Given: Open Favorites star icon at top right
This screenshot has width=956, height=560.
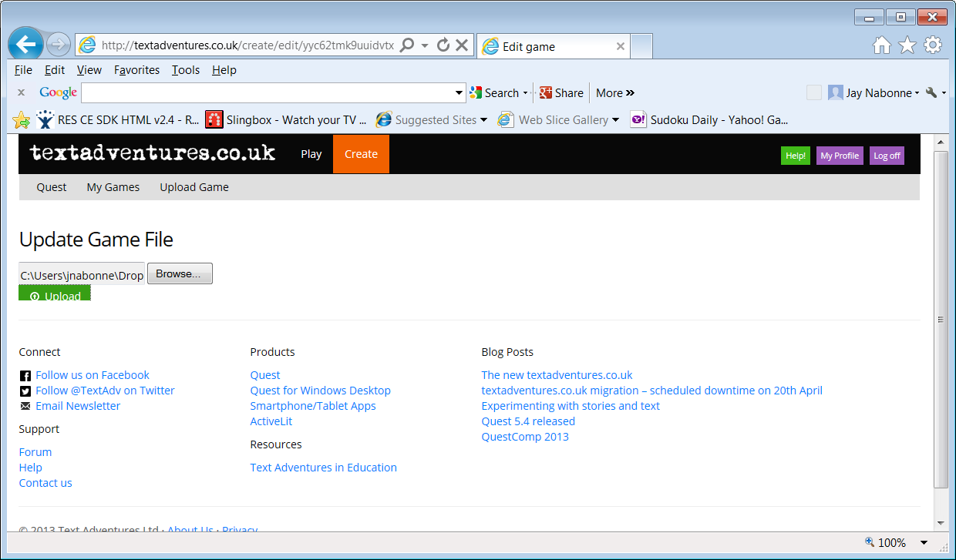Looking at the screenshot, I should pyautogui.click(x=907, y=46).
